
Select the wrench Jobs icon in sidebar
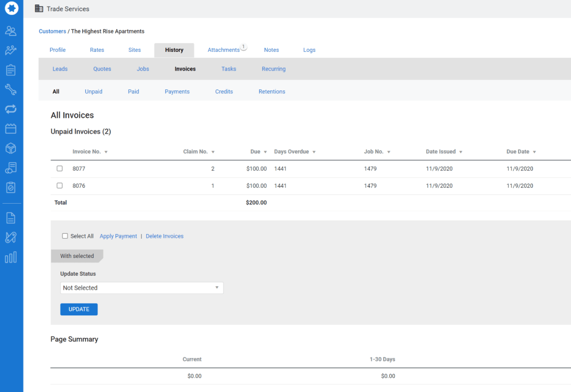click(x=10, y=89)
